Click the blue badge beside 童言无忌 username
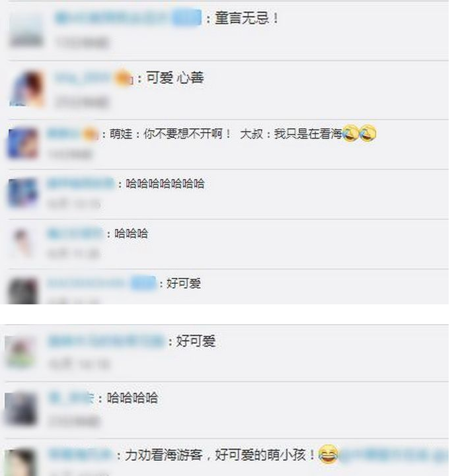Screen dimensions: 450x476 186,17
